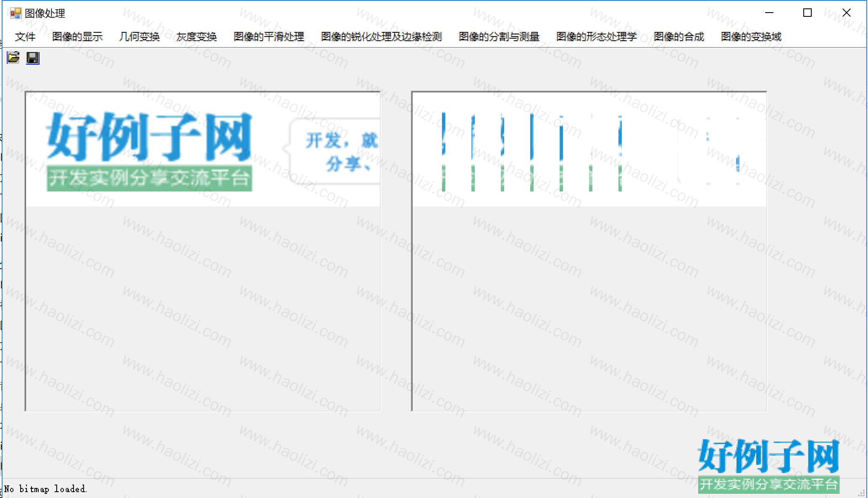
Task: Click the open file folder toolbar icon
Action: [13, 58]
